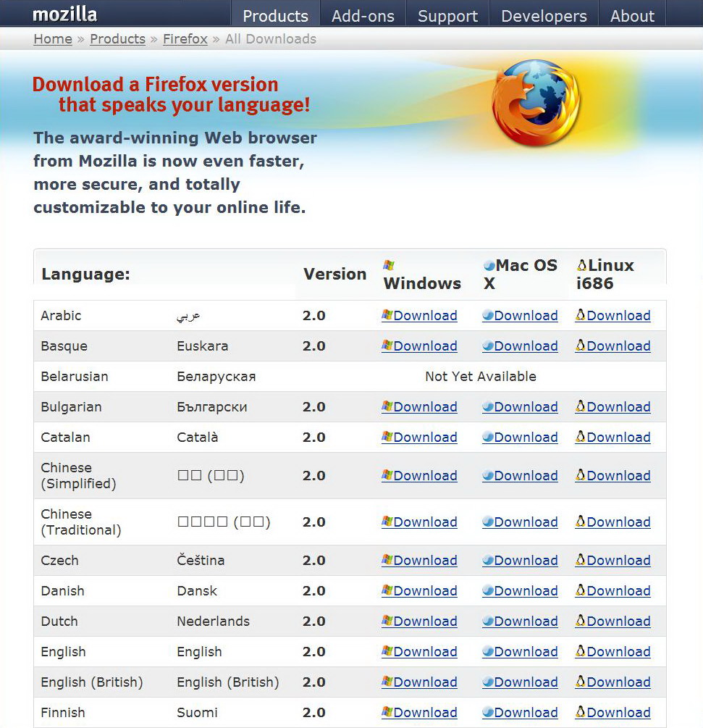Click Linux penguin icon in Catalan row
703x728 pixels.
point(581,436)
